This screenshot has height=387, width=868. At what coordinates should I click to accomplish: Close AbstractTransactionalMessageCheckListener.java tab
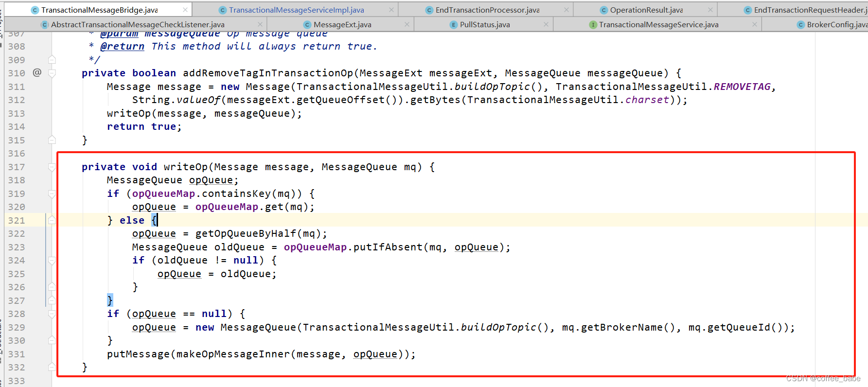pos(260,24)
